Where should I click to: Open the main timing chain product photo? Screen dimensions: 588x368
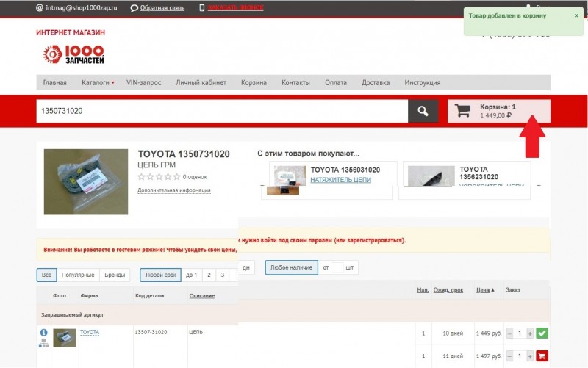coord(86,181)
